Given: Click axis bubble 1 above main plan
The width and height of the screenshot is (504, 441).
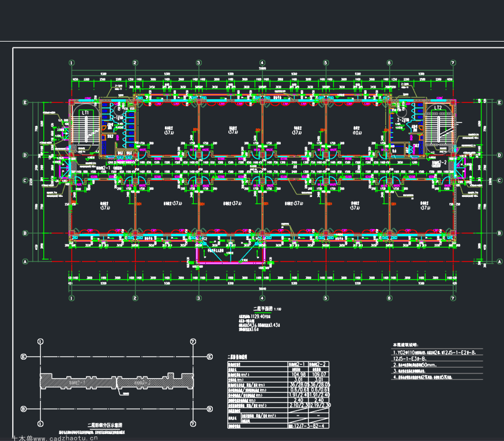Looking at the screenshot, I should [x=72, y=63].
